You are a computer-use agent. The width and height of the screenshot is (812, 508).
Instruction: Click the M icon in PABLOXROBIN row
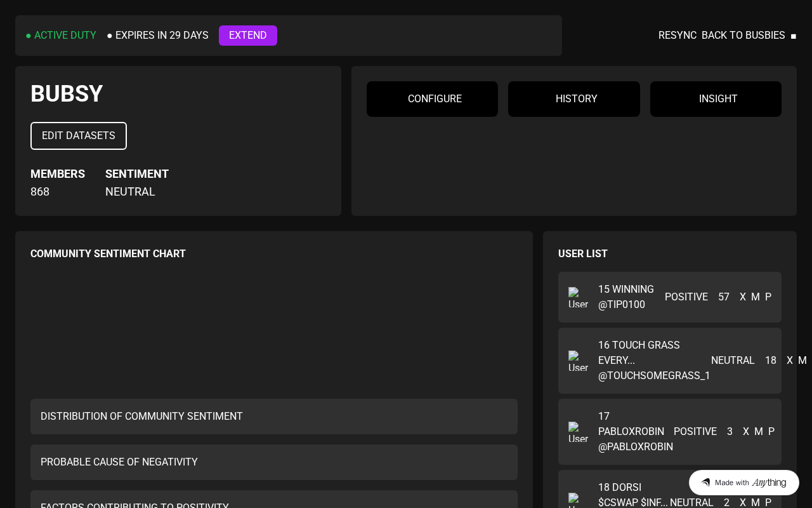tap(758, 432)
